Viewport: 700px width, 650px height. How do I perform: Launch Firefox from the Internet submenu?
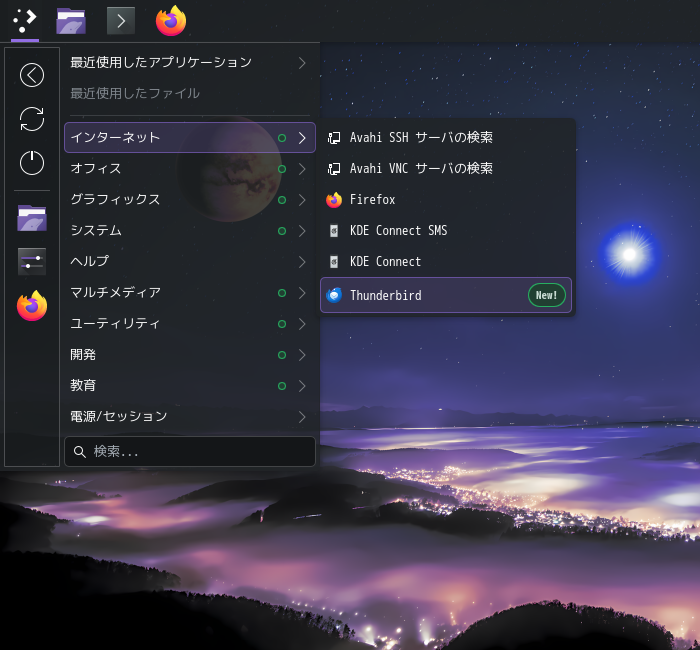tap(446, 200)
